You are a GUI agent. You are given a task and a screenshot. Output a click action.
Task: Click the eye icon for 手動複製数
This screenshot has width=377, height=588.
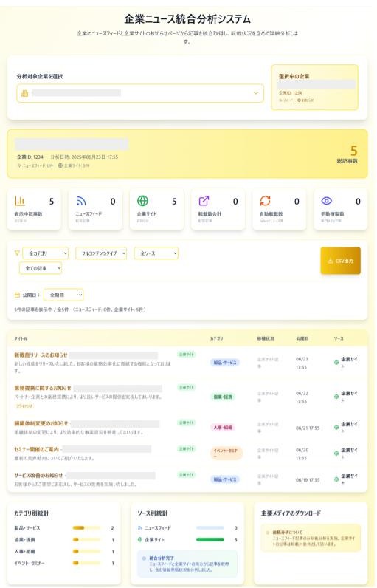point(326,201)
